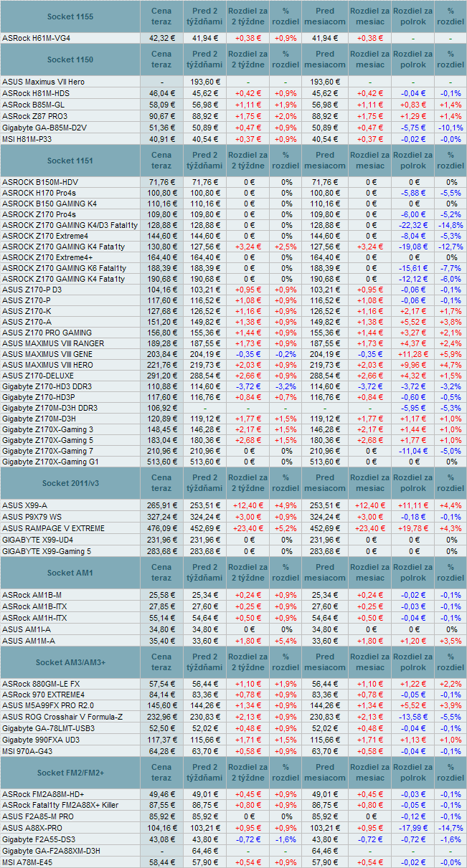
Task: Select ASUS ROG Crosshair V Formula-Z name
Action: point(62,717)
